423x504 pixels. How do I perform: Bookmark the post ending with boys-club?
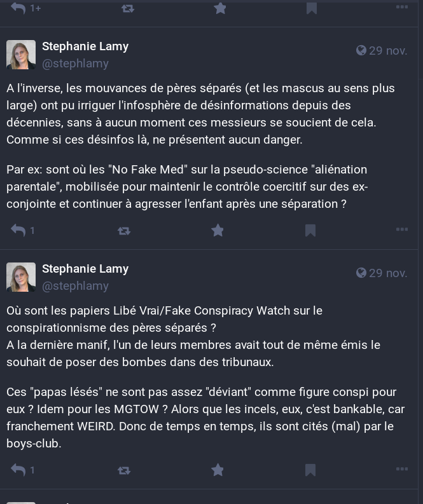tap(310, 470)
